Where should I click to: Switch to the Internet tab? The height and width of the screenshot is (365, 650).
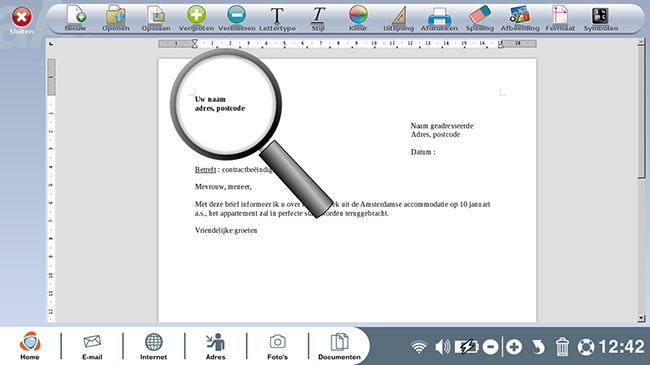[x=153, y=346]
